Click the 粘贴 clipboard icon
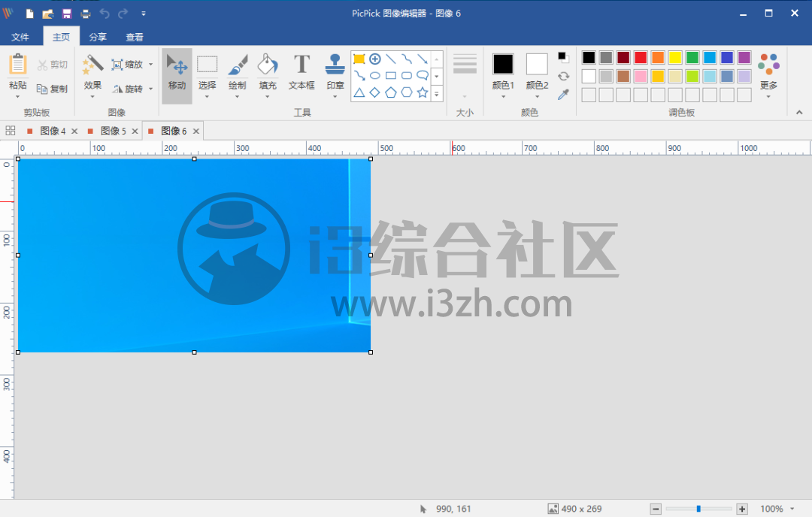The width and height of the screenshot is (812, 517). point(17,65)
